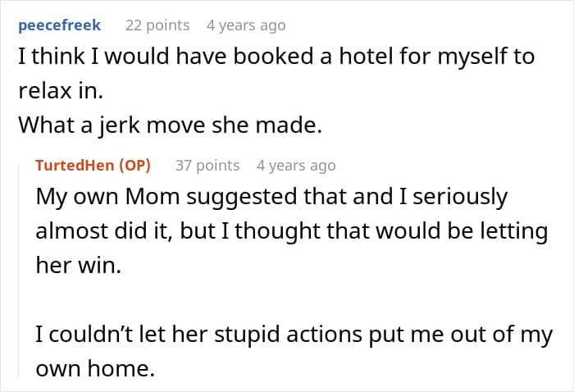Click the line starting "I think I would"
The width and height of the screenshot is (574, 392).
click(x=276, y=57)
